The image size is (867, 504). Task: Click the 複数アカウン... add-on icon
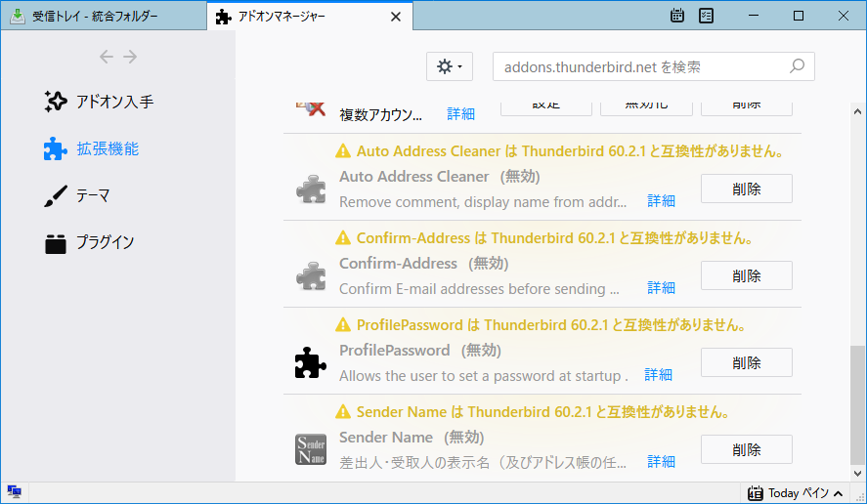[311, 108]
